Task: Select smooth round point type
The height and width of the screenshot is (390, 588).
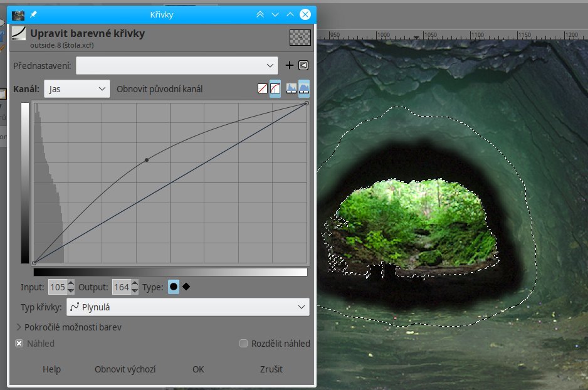Action: point(174,287)
